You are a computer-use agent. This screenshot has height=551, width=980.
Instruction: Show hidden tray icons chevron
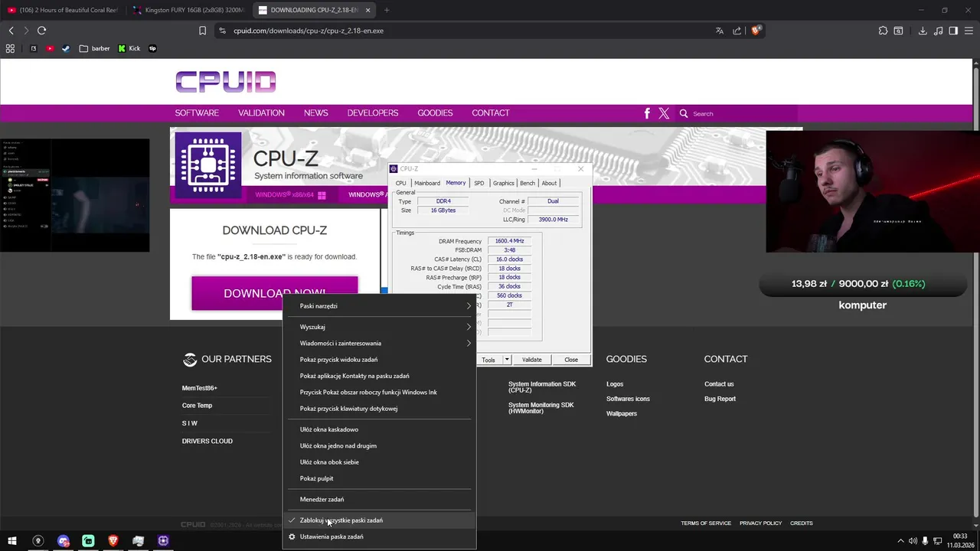pos(900,541)
